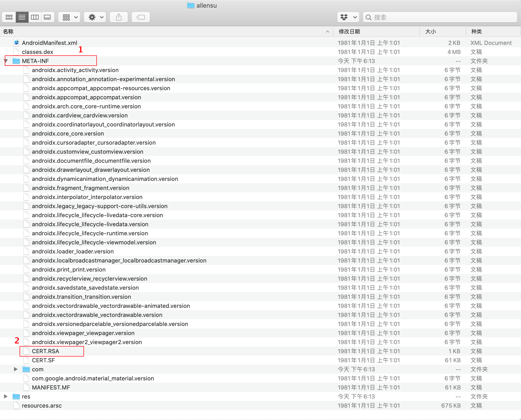The image size is (521, 420).
Task: Open the gear Action menu
Action: (x=95, y=17)
